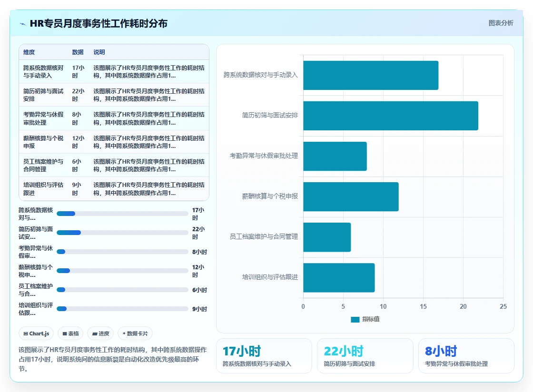Open the 8小时 data card
533x392 pixels.
click(466, 356)
